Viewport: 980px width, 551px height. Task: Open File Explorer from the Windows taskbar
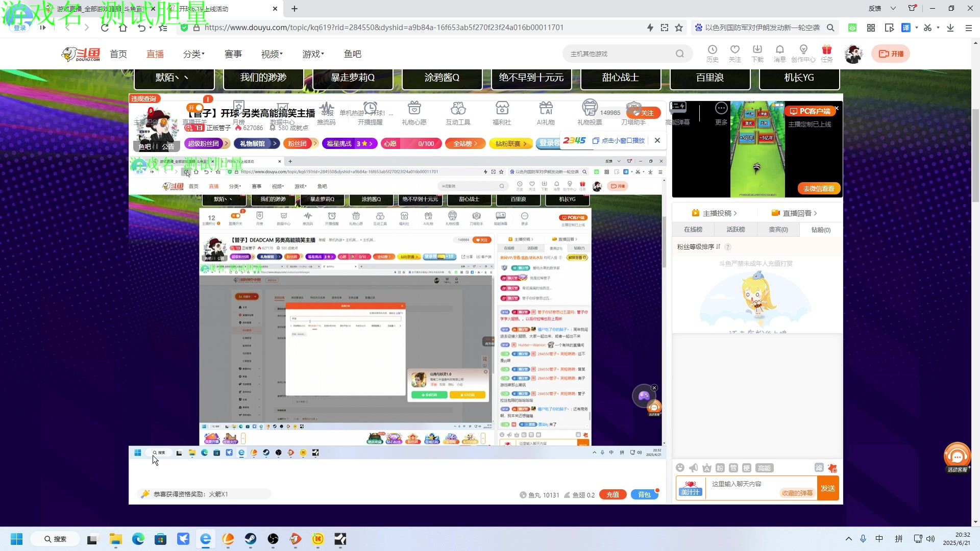[115, 539]
